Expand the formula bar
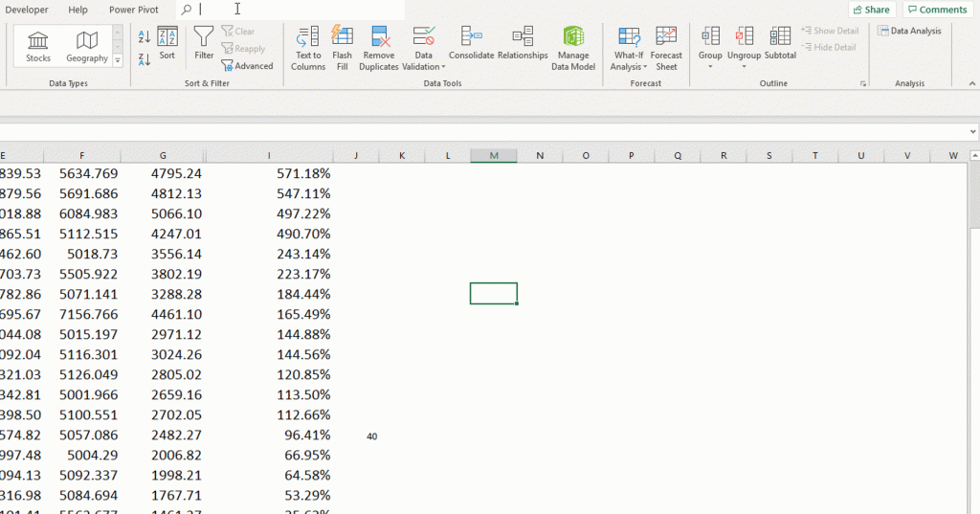The width and height of the screenshot is (980, 514). [973, 132]
